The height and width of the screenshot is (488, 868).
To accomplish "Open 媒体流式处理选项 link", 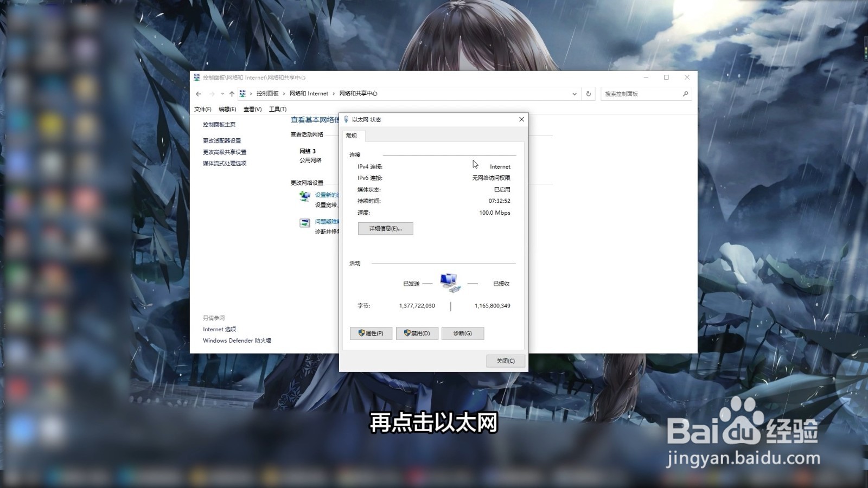I will (225, 163).
